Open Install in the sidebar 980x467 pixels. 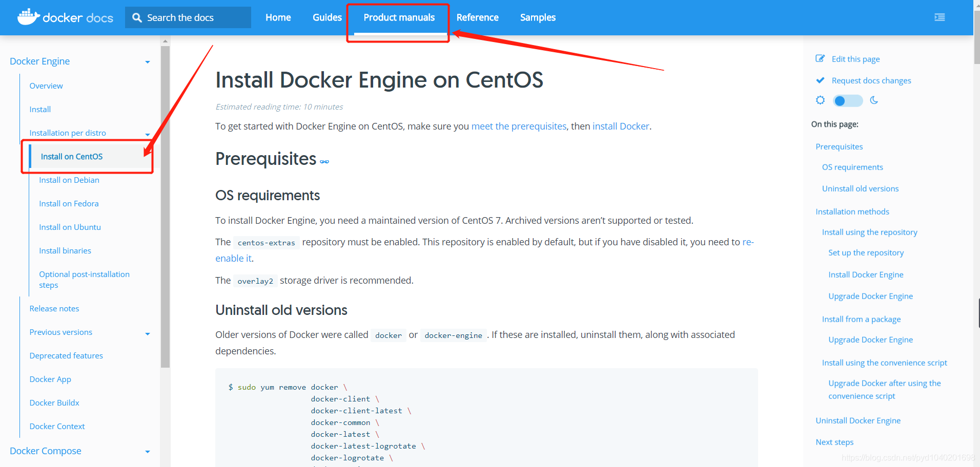point(40,109)
